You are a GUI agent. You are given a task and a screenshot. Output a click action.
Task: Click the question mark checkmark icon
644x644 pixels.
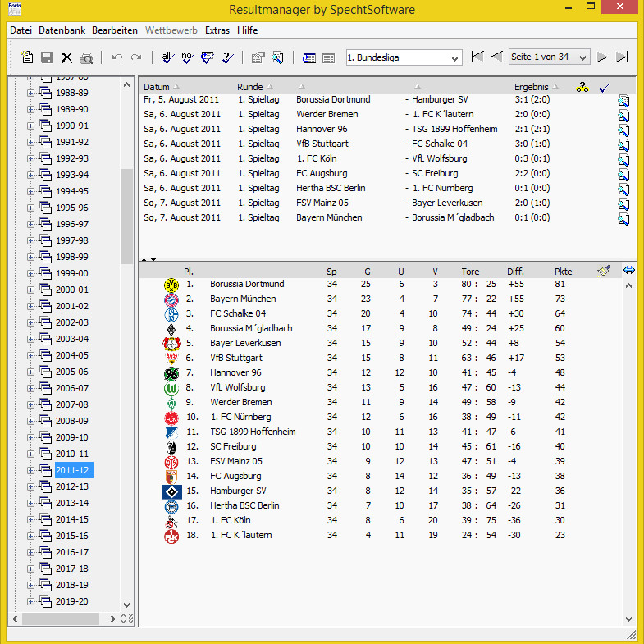[227, 57]
